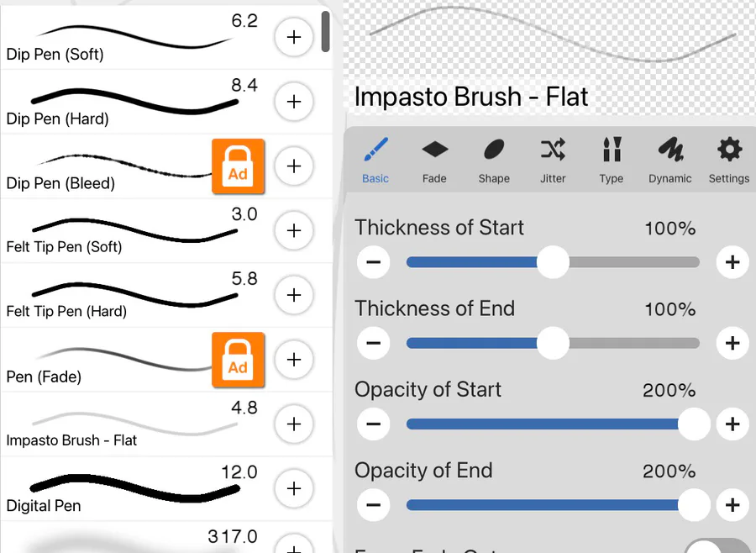Increase Thickness of Start with plus
This screenshot has height=553, width=756.
coord(732,263)
